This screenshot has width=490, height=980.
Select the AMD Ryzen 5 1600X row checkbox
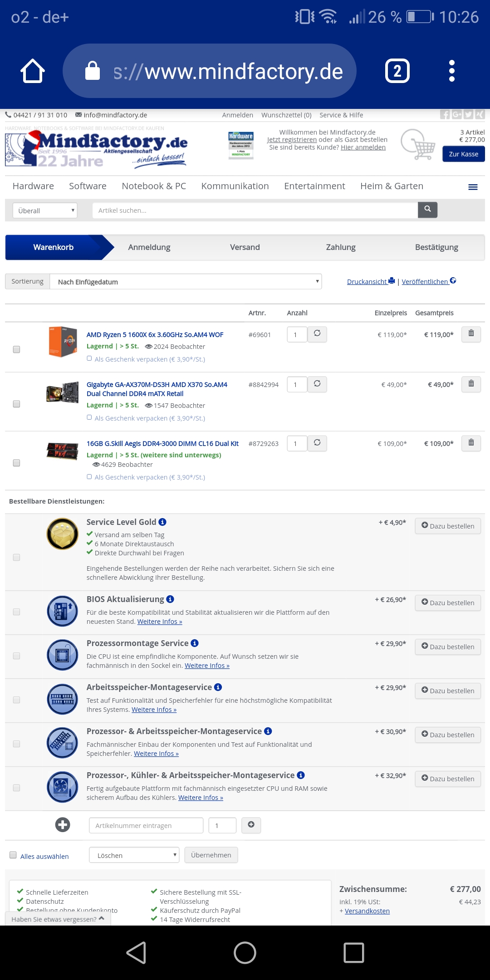(x=16, y=349)
